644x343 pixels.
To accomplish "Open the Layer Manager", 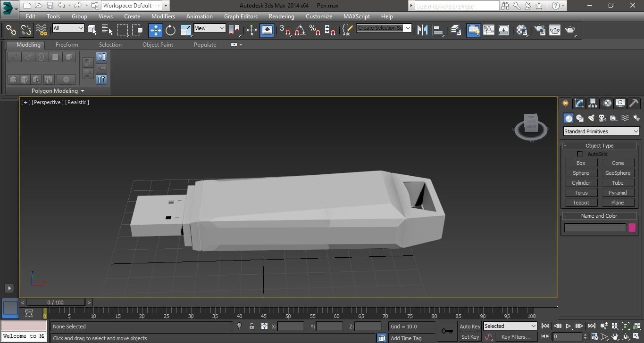I will tap(456, 30).
